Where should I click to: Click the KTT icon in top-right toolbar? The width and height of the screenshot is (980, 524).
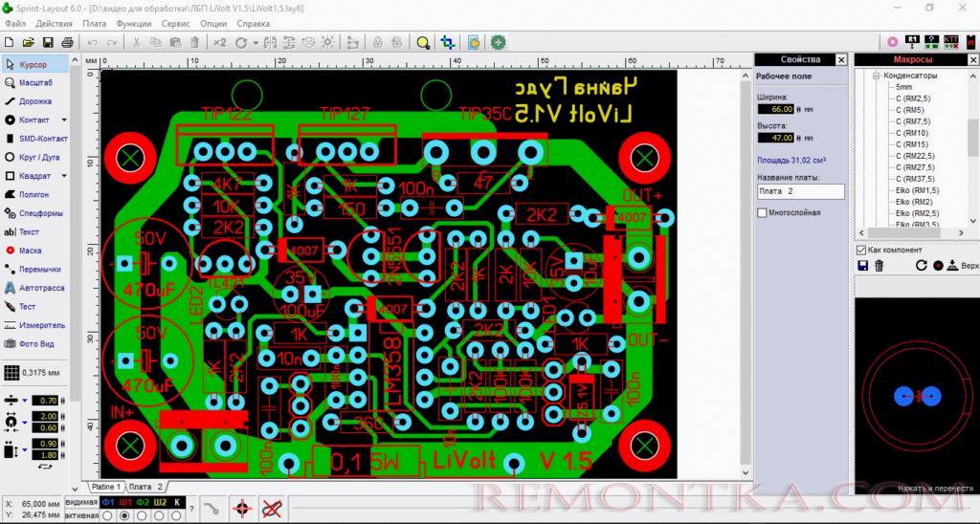click(950, 42)
